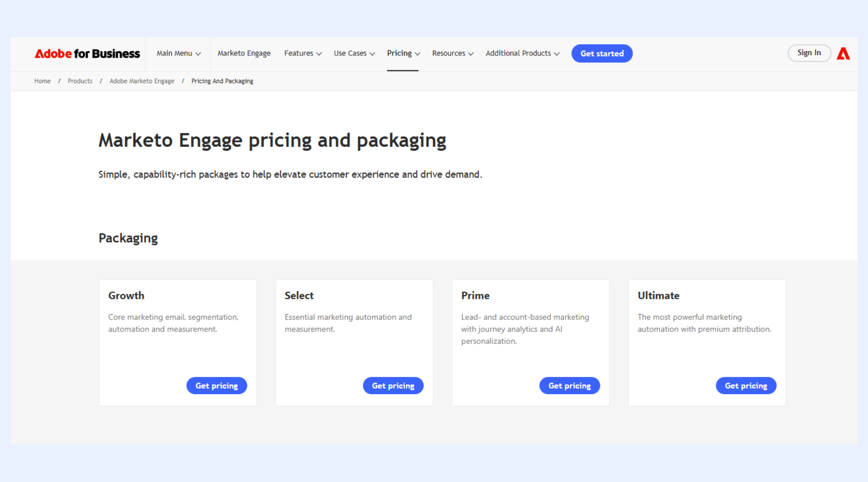Go to Adobe Marketo Engage breadcrumb
This screenshot has width=868, height=482.
(142, 81)
